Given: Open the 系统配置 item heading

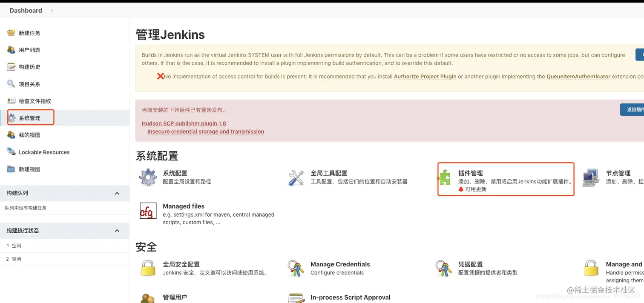Looking at the screenshot, I should click(175, 173).
